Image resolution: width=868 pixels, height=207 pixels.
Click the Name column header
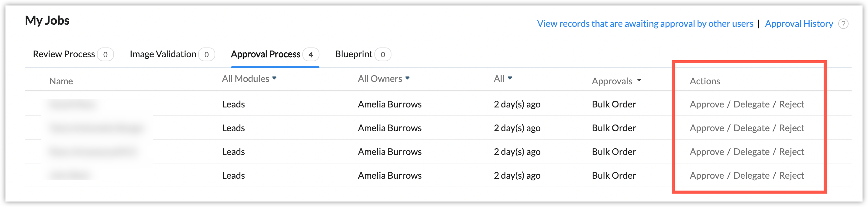point(61,81)
